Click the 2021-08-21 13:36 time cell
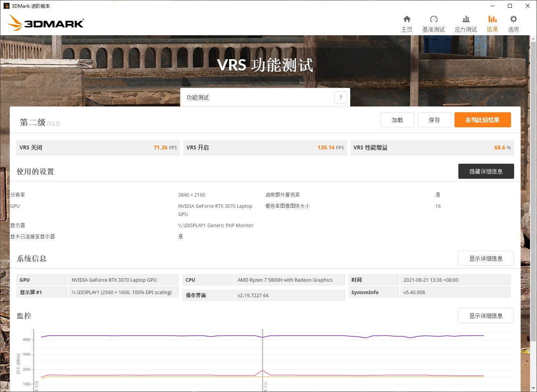 [455, 280]
